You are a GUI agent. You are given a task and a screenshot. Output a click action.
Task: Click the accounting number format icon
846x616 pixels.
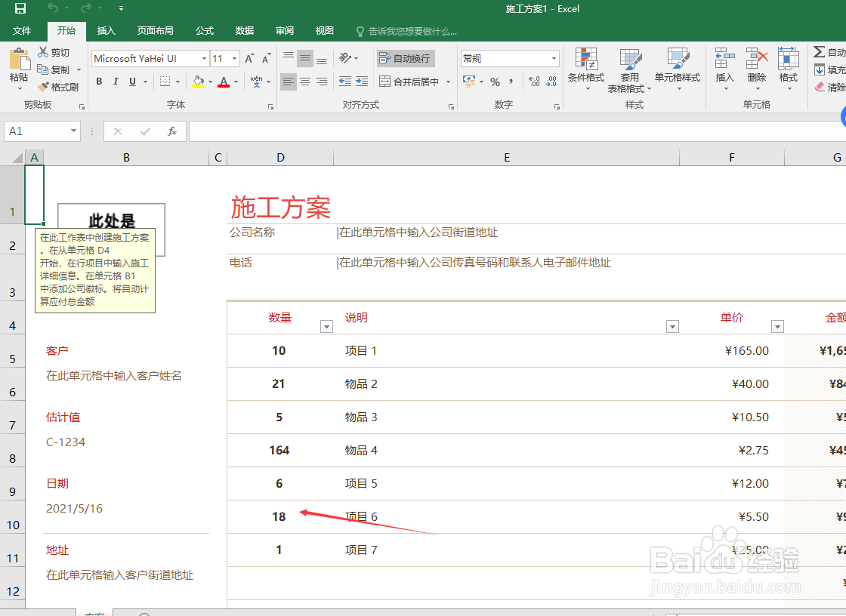(469, 82)
